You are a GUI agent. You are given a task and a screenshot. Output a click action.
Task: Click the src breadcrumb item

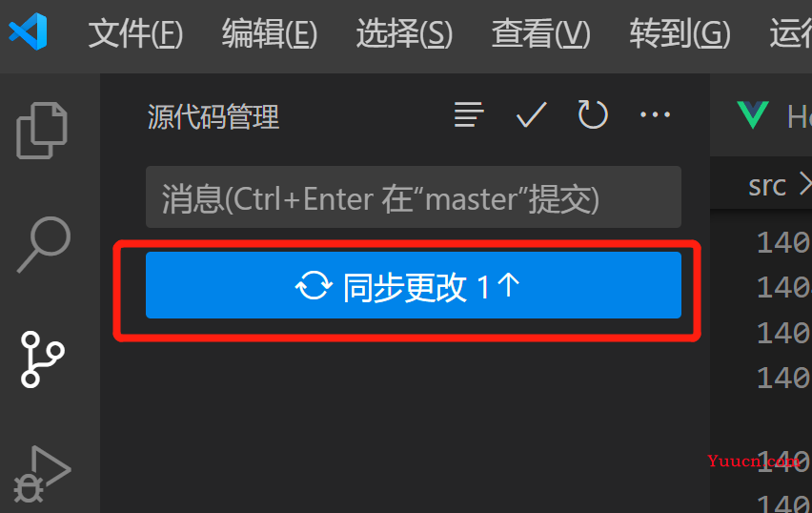(767, 185)
